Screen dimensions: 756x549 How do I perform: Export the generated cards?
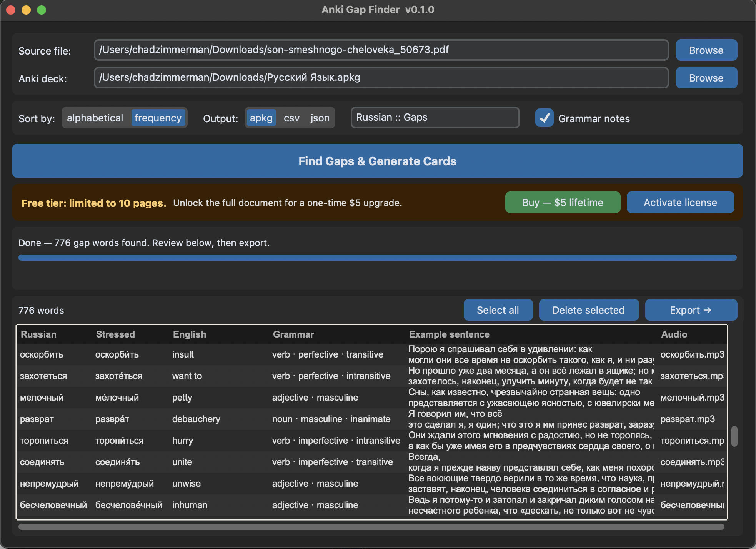point(691,310)
